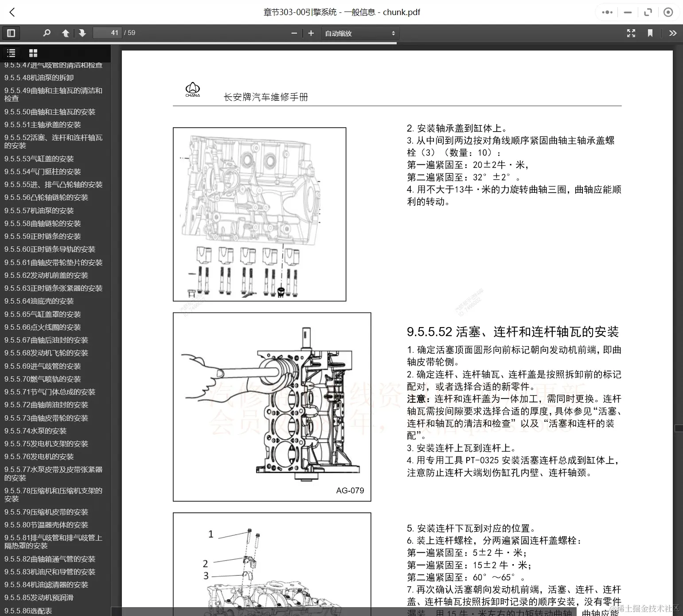The height and width of the screenshot is (616, 683).
Task: Switch sidebar to page thumbnails view
Action: point(33,53)
